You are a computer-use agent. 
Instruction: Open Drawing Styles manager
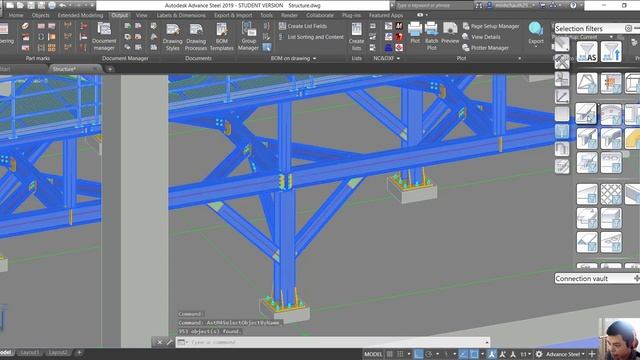pyautogui.click(x=172, y=36)
